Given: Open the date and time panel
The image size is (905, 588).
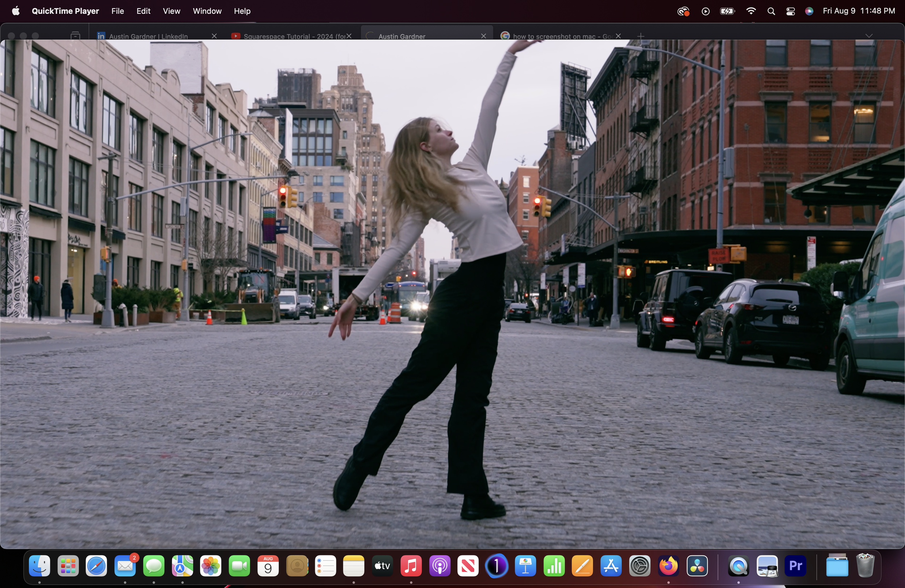Looking at the screenshot, I should (859, 11).
